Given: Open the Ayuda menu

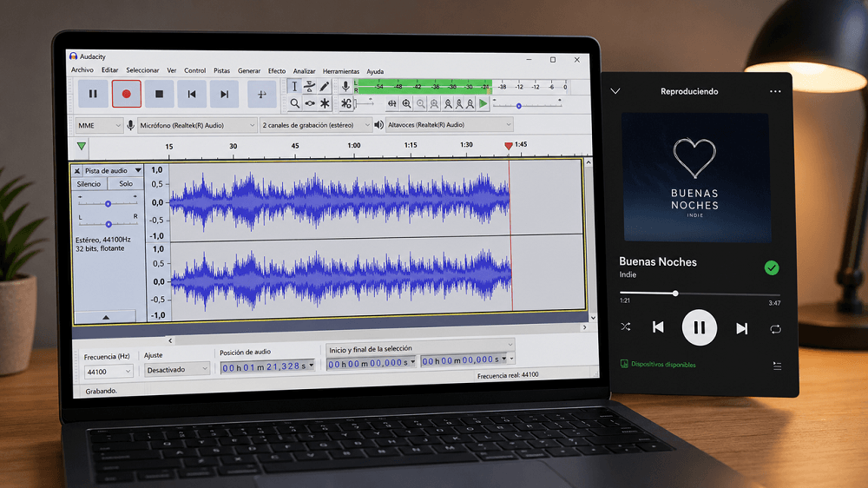Looking at the screenshot, I should click(x=375, y=71).
